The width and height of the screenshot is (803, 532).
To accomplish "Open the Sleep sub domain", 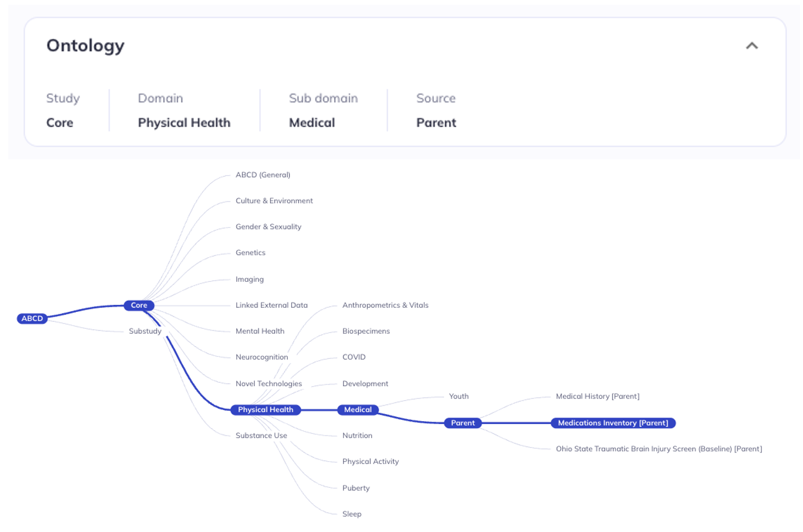I will (x=352, y=514).
